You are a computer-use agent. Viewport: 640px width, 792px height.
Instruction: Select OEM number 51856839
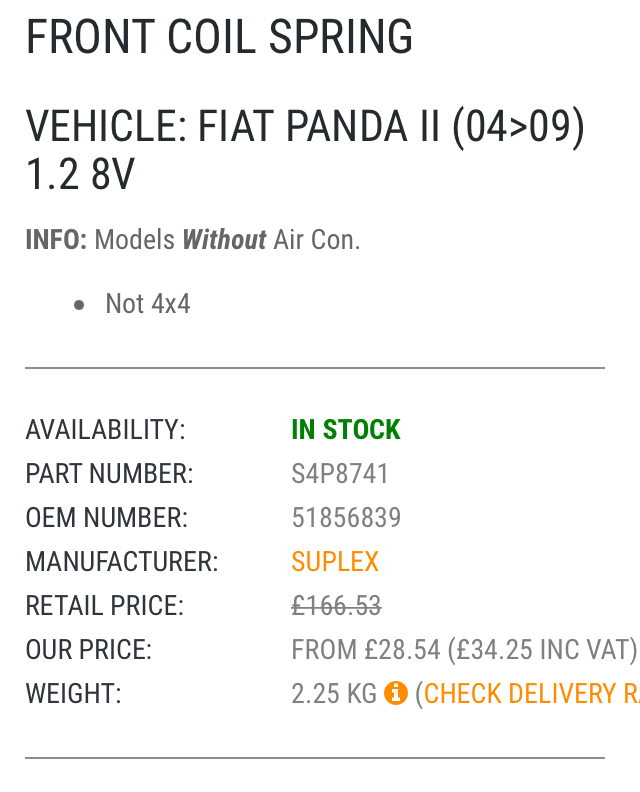[346, 518]
